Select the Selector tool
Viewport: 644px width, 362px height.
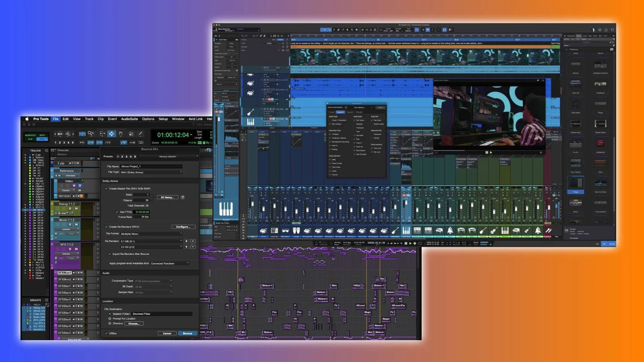112,133
